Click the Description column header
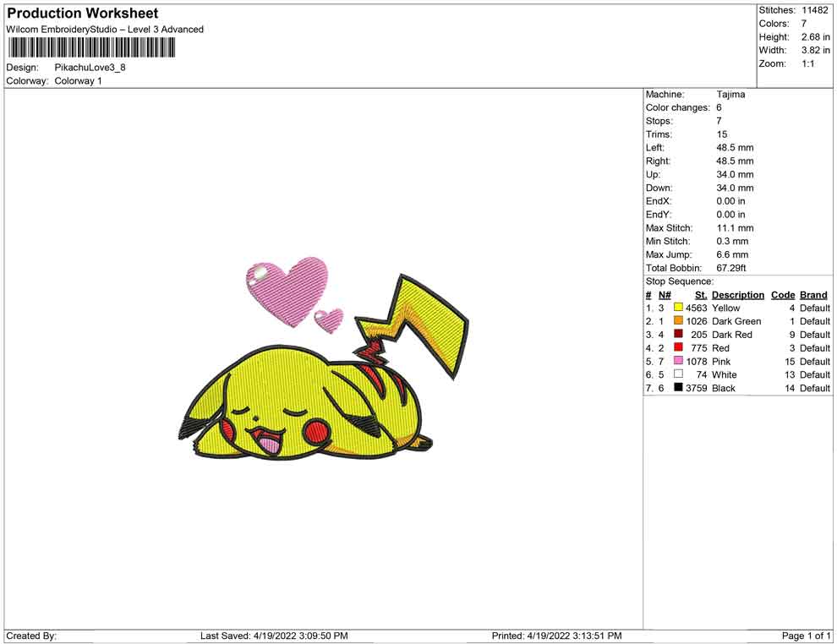This screenshot has width=837, height=644. coord(738,295)
